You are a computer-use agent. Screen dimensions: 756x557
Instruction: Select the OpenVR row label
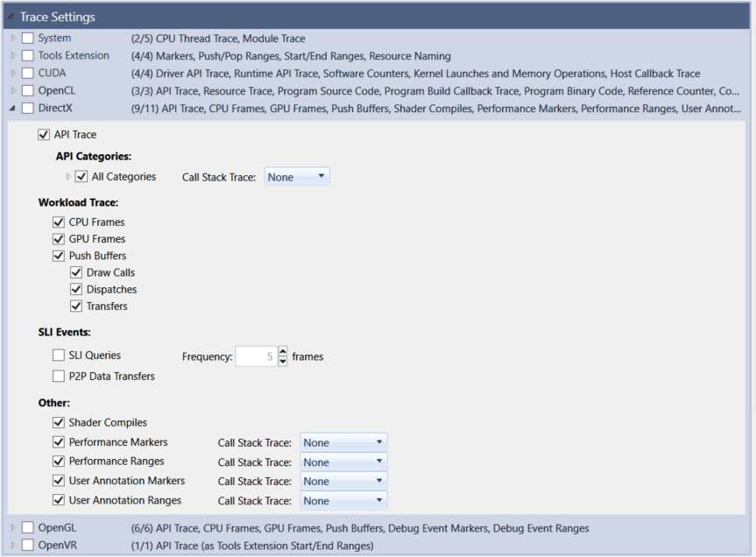pos(57,546)
